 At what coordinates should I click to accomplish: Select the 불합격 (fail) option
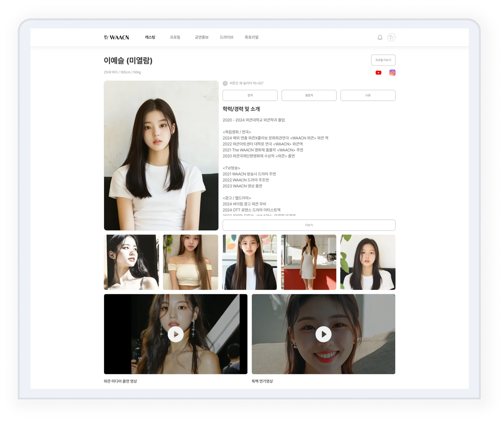pos(309,95)
